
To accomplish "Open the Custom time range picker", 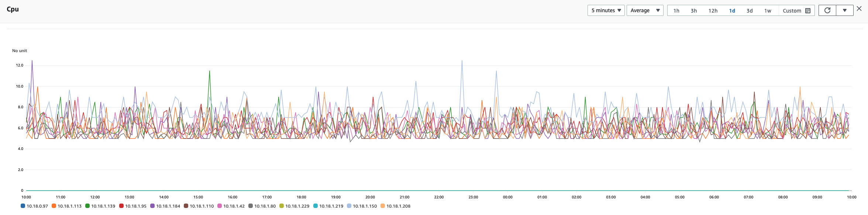I will click(x=796, y=11).
